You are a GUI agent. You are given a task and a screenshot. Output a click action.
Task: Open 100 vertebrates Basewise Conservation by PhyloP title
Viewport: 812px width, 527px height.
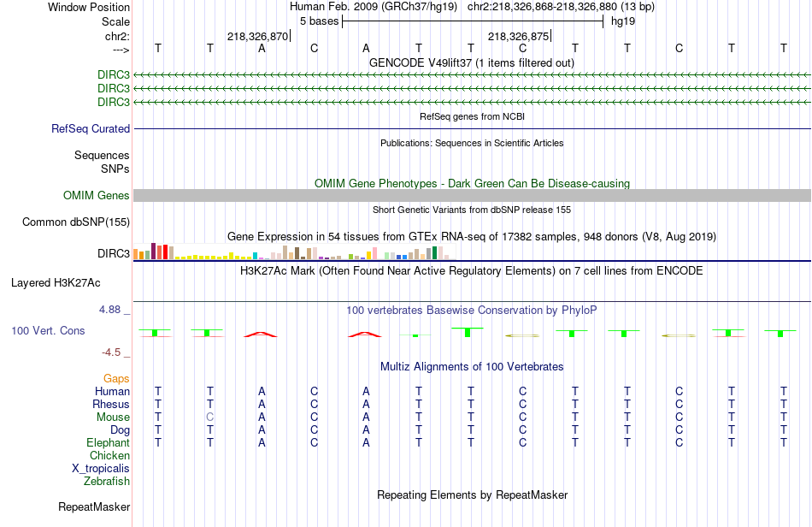pyautogui.click(x=471, y=311)
